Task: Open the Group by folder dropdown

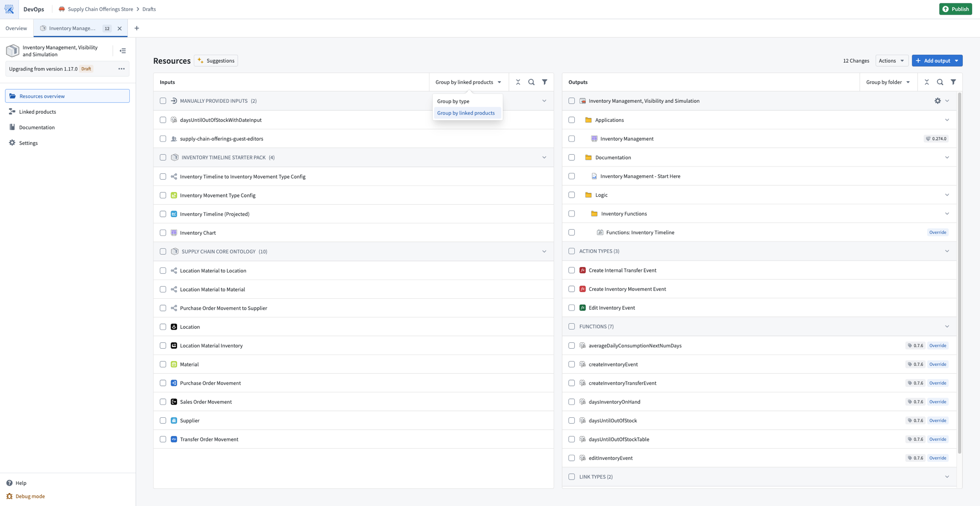Action: click(x=888, y=82)
